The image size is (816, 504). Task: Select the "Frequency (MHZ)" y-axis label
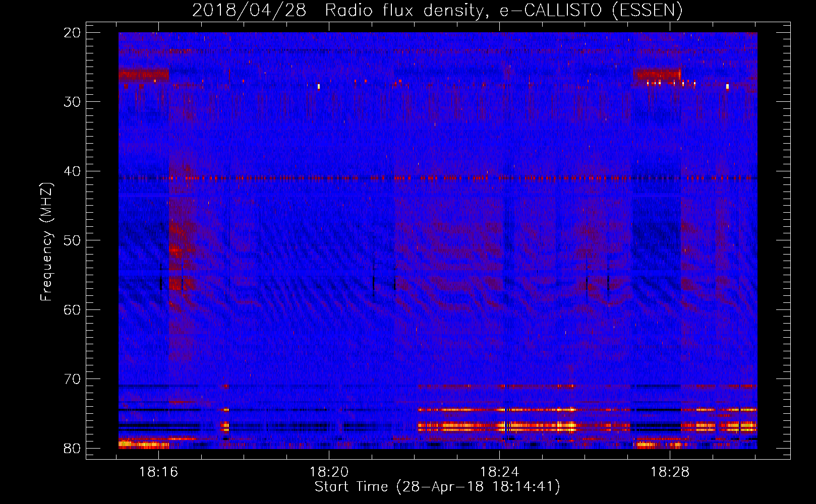point(46,242)
